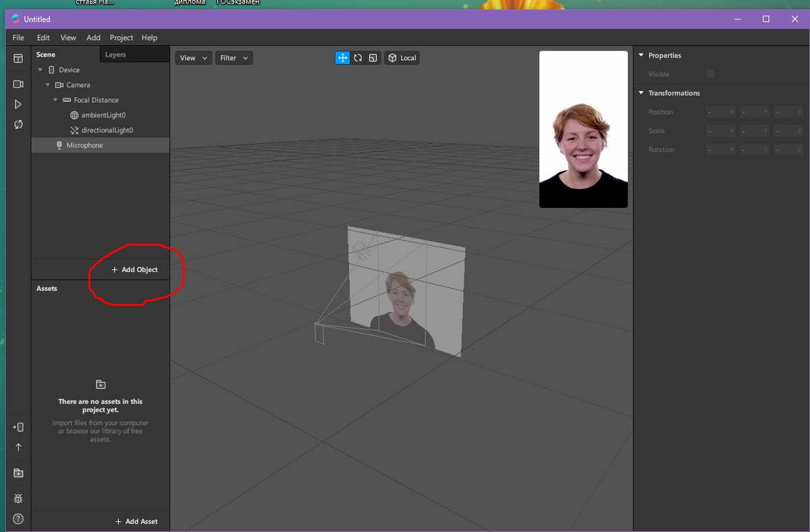Click the Spark AR logo in title bar
Image resolution: width=810 pixels, height=532 pixels.
[16, 19]
